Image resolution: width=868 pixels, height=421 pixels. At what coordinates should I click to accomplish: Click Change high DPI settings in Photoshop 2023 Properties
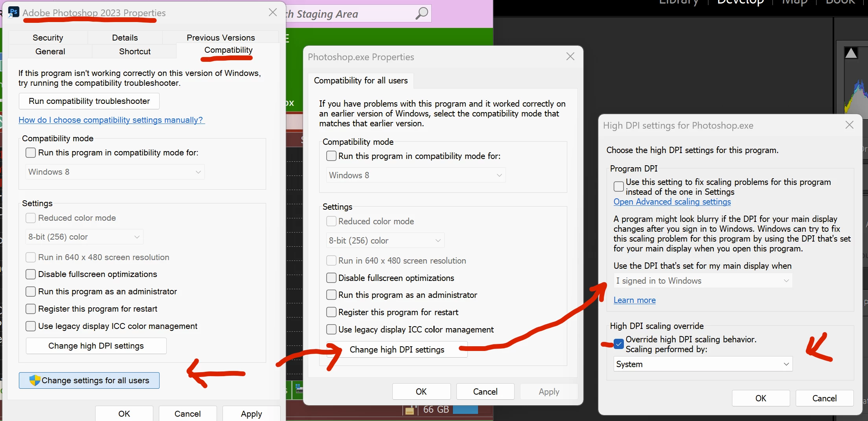tap(96, 346)
